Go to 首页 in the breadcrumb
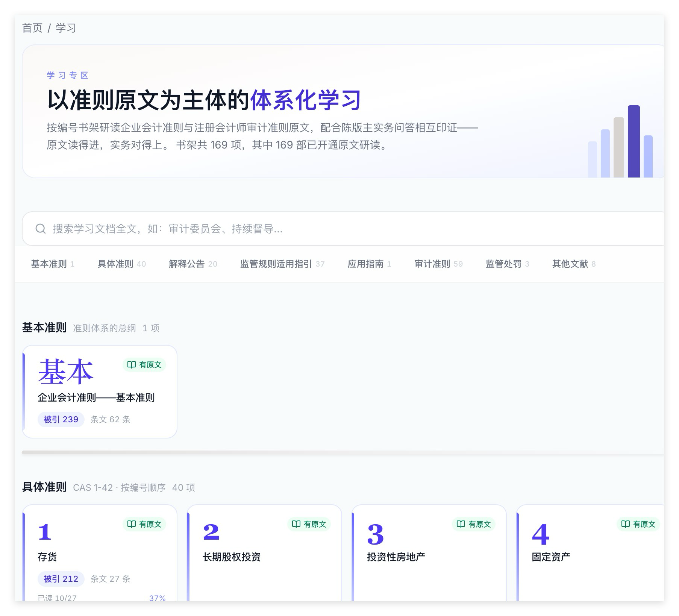Viewport: 679px width, 616px height. tap(32, 28)
